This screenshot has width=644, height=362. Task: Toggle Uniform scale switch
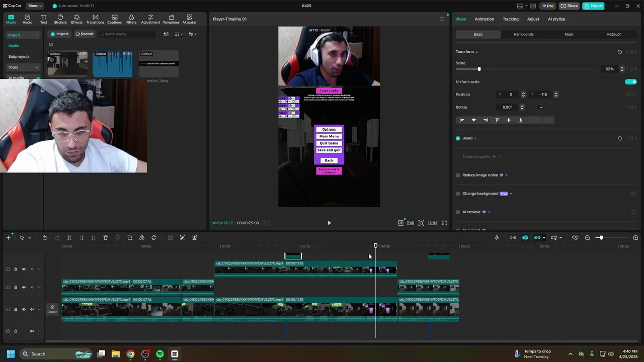[630, 82]
